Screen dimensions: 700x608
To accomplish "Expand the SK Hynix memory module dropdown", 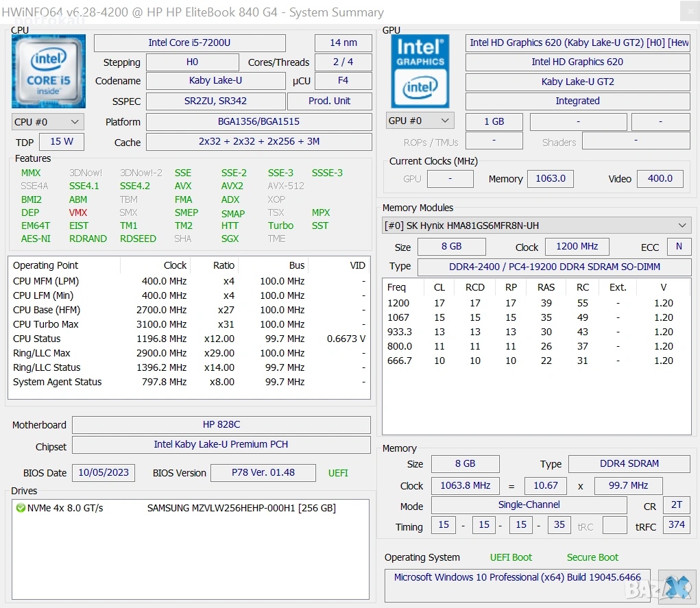I will pyautogui.click(x=682, y=226).
